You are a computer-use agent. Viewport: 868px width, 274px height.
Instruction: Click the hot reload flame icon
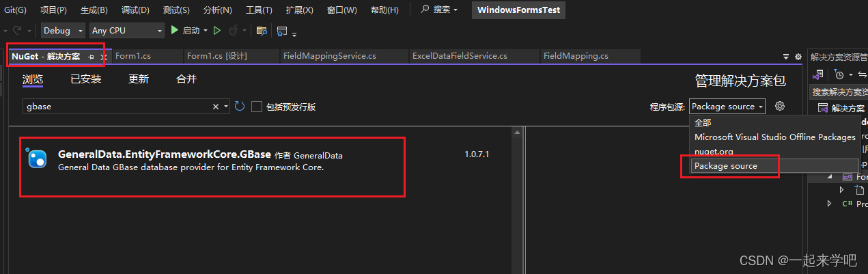[234, 30]
